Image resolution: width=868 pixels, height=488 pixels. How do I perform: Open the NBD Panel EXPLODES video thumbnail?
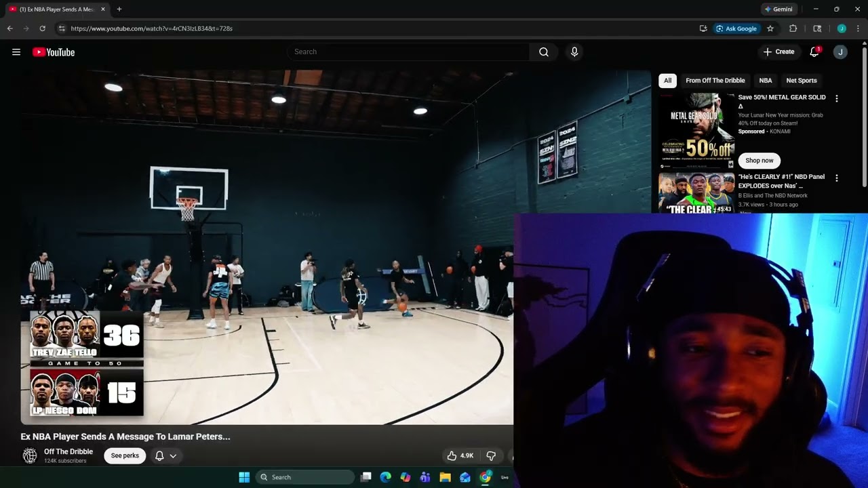(696, 192)
